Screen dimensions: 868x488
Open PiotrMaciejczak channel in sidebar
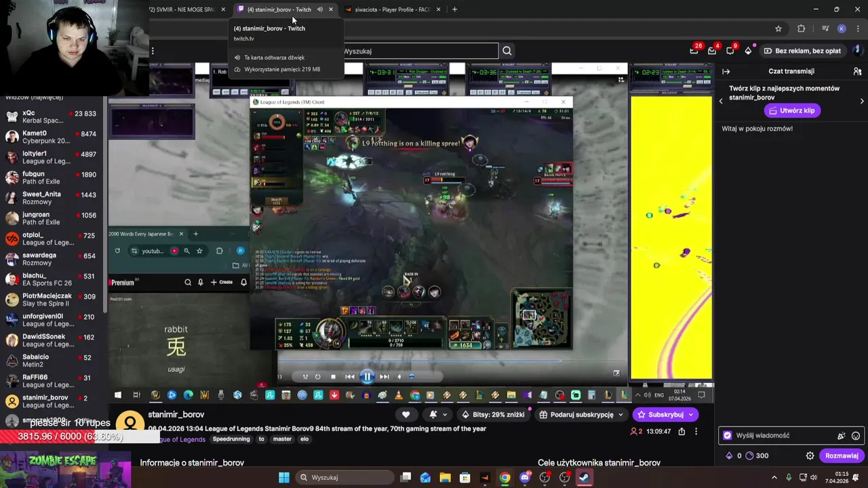point(52,300)
